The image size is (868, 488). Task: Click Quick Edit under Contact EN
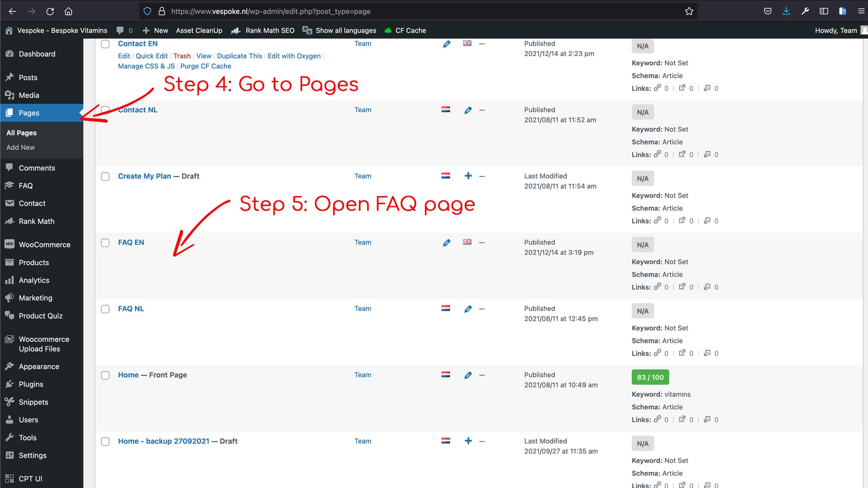[x=151, y=56]
